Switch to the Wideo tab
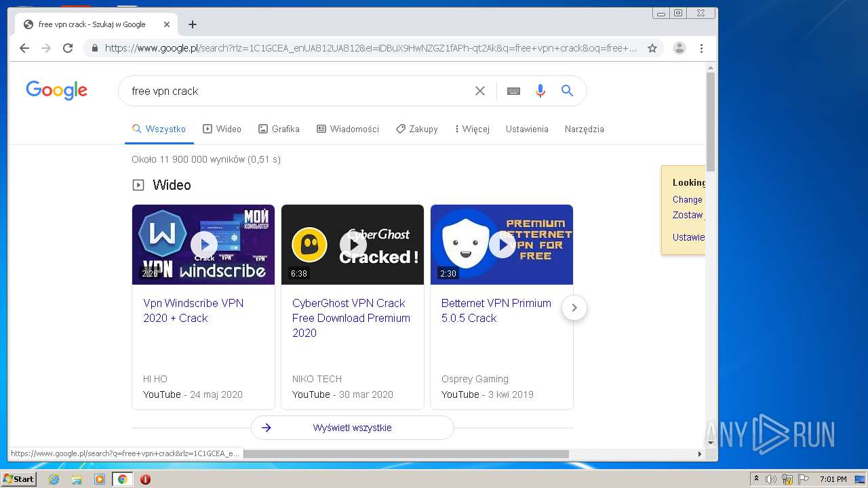Image resolution: width=868 pixels, height=488 pixels. pos(222,129)
